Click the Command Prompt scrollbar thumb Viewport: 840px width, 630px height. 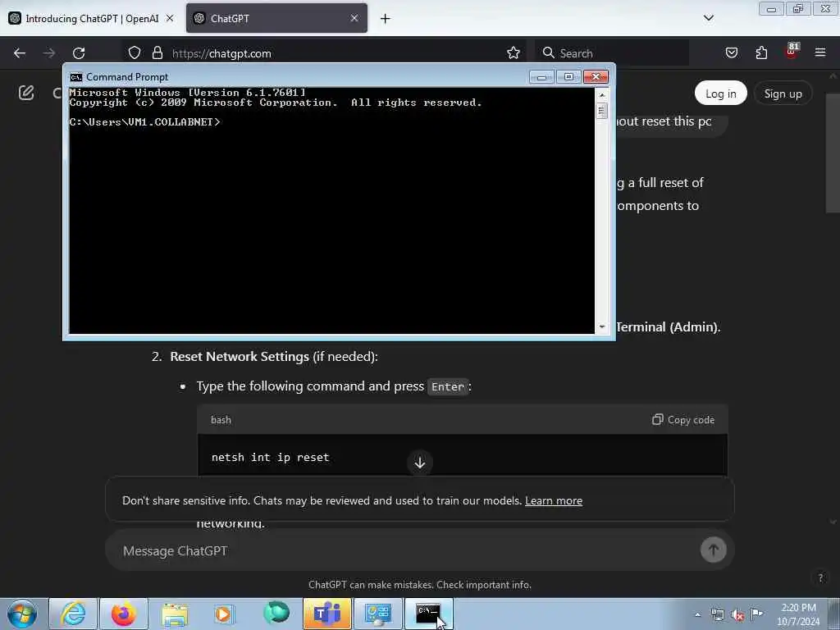602,111
